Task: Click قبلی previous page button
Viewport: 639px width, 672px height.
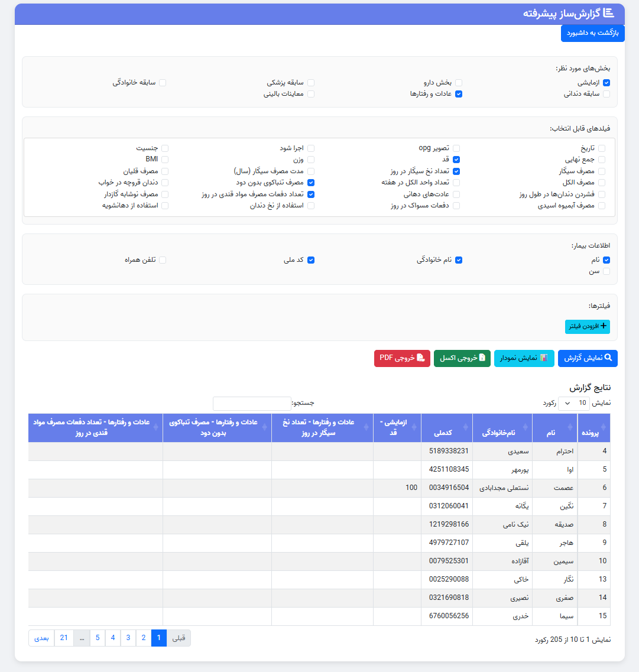Action: click(179, 638)
